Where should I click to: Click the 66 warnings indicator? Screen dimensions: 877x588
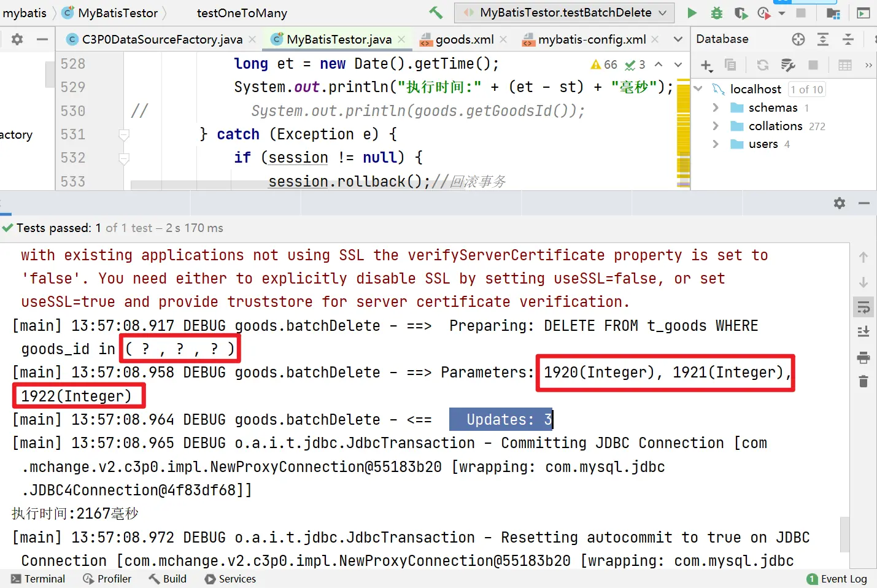pos(604,64)
